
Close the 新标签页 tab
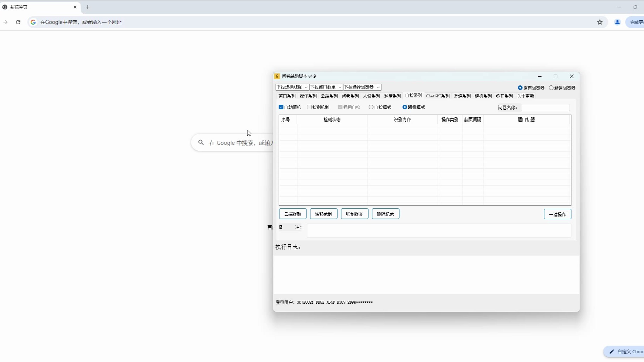pos(75,7)
